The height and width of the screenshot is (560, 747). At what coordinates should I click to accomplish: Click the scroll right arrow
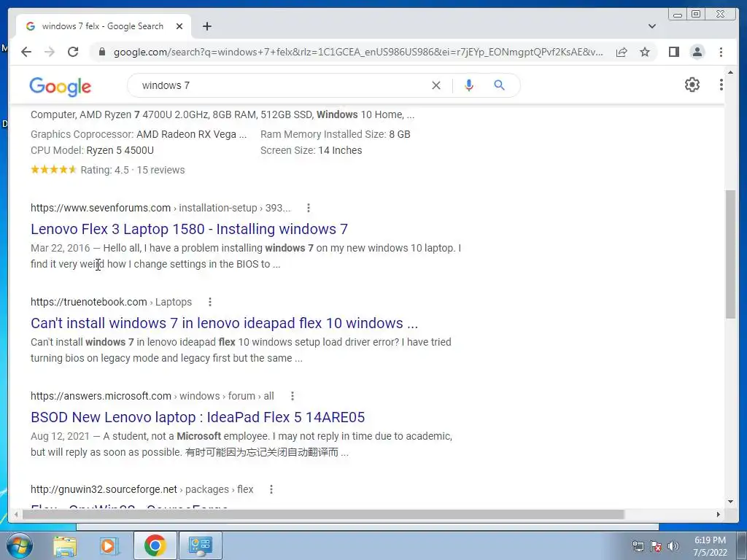(x=719, y=514)
